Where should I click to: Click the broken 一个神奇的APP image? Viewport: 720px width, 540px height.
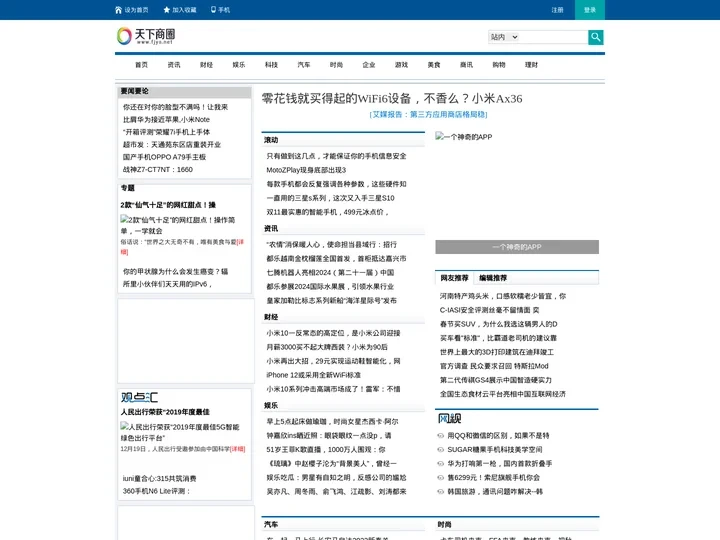click(464, 137)
